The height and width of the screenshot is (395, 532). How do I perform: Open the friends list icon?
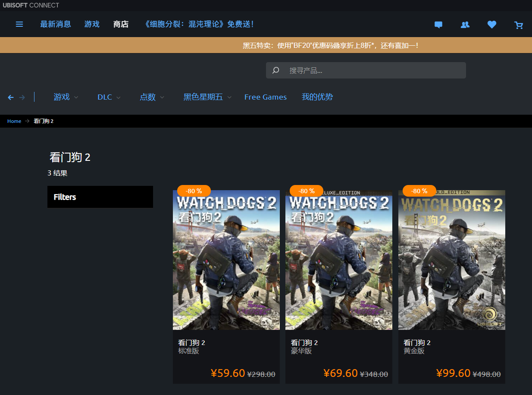[465, 25]
